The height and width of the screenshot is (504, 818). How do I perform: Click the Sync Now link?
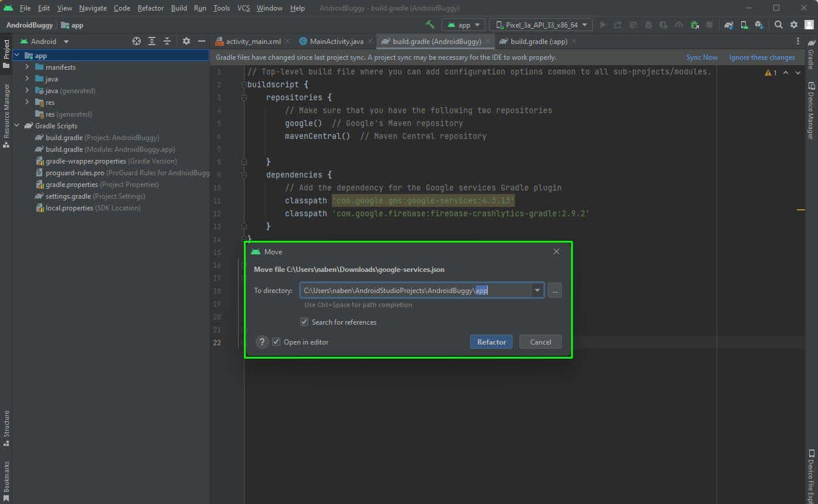(702, 57)
